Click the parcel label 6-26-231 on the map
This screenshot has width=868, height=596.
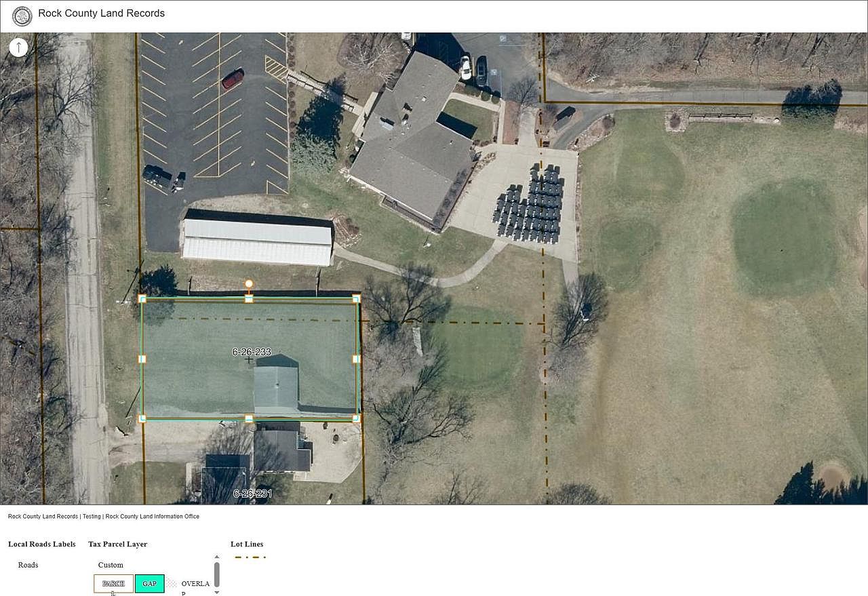tap(252, 494)
